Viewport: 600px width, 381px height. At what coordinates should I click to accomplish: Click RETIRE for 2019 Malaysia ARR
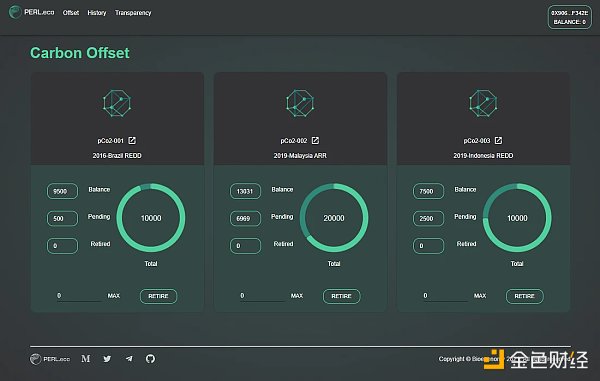[341, 296]
